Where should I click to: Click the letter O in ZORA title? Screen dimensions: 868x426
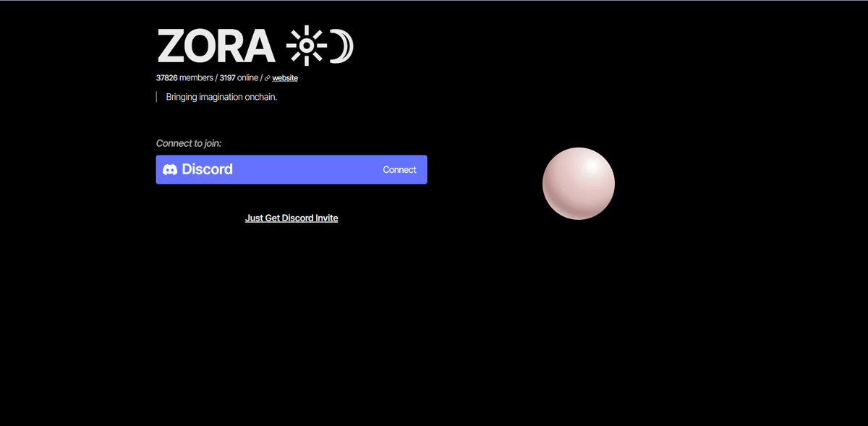pyautogui.click(x=200, y=47)
